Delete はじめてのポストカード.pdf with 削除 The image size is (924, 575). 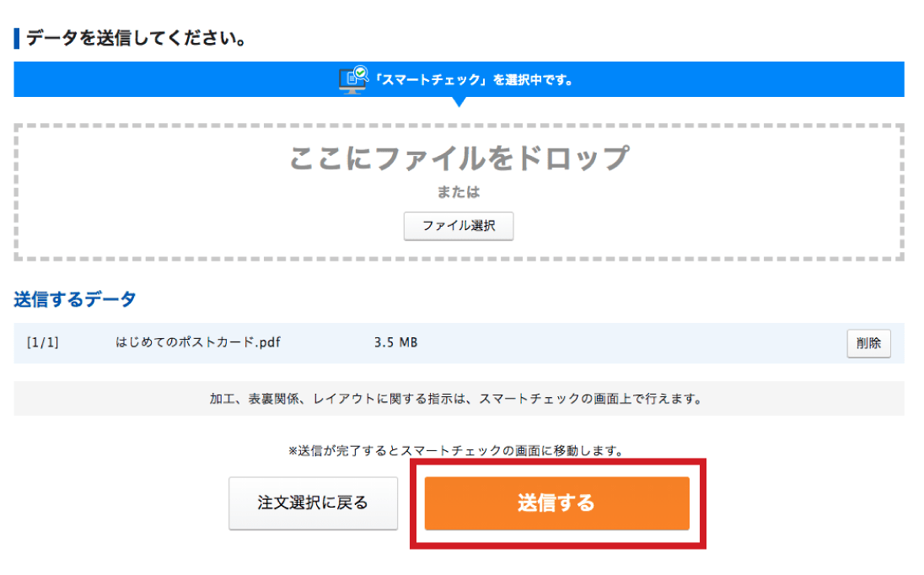tap(868, 343)
